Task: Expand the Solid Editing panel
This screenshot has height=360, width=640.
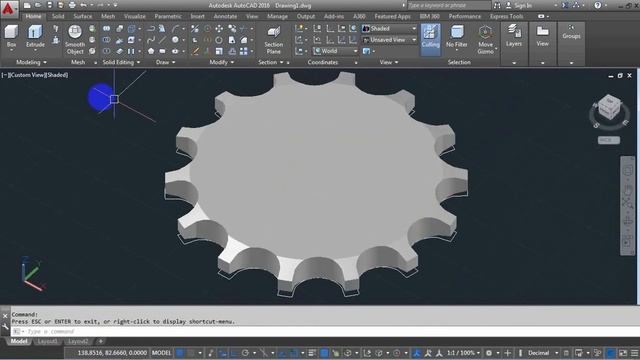Action: [121, 62]
